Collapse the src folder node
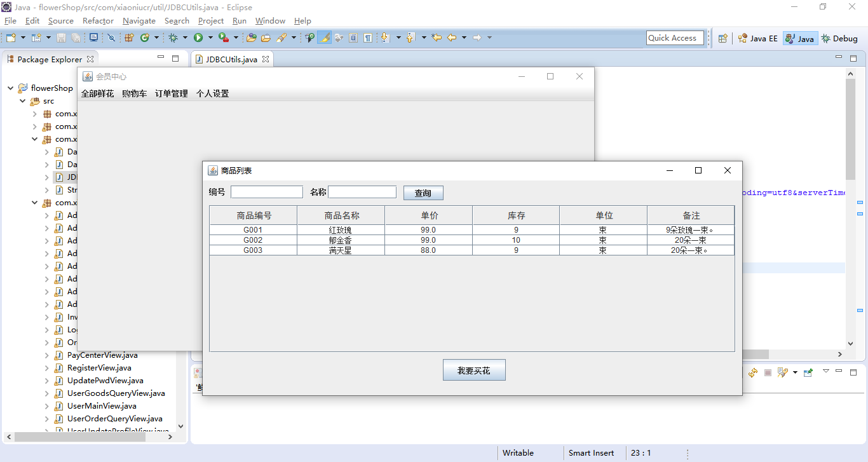This screenshot has height=462, width=868. 23,101
